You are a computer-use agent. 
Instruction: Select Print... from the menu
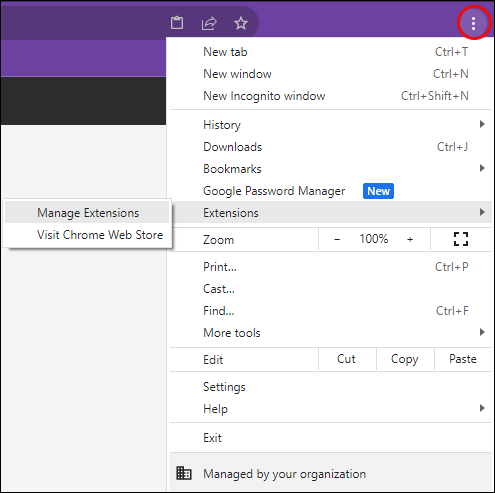click(330, 267)
